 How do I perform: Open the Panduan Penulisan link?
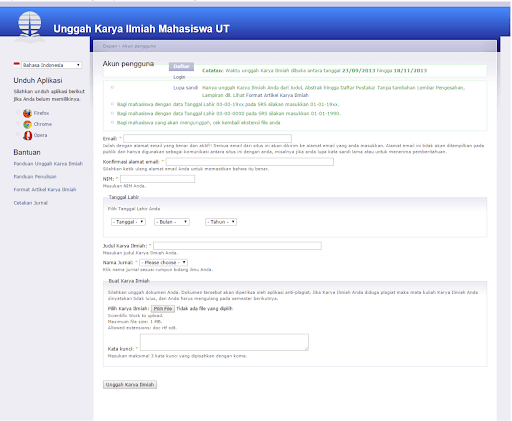pos(35,177)
